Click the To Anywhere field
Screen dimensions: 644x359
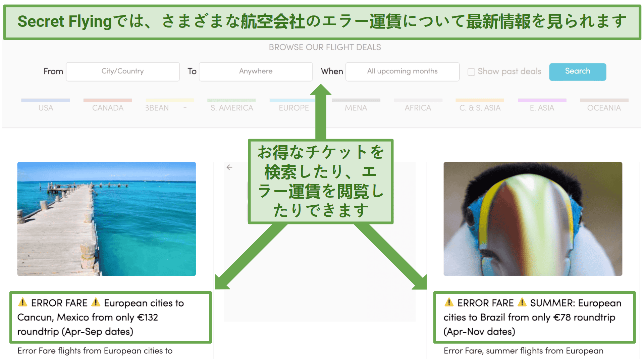pos(256,71)
